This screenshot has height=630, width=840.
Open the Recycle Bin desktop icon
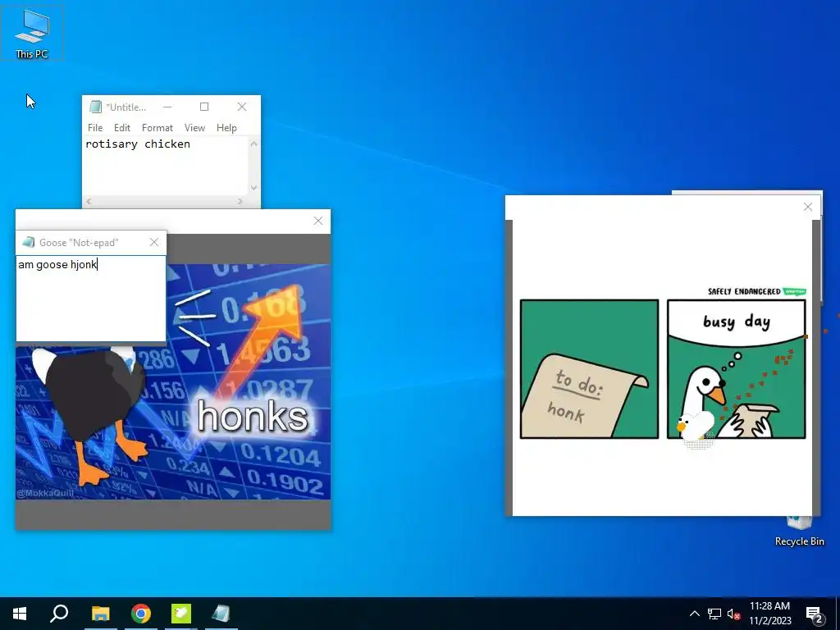799,531
